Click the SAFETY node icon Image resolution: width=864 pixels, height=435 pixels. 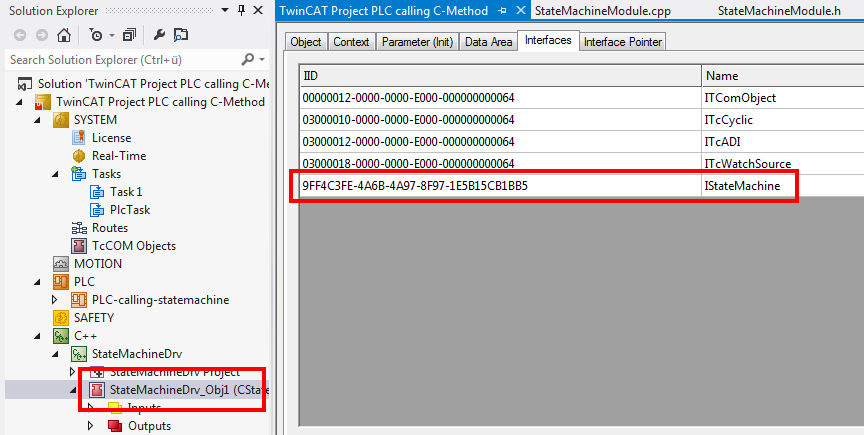tap(61, 318)
